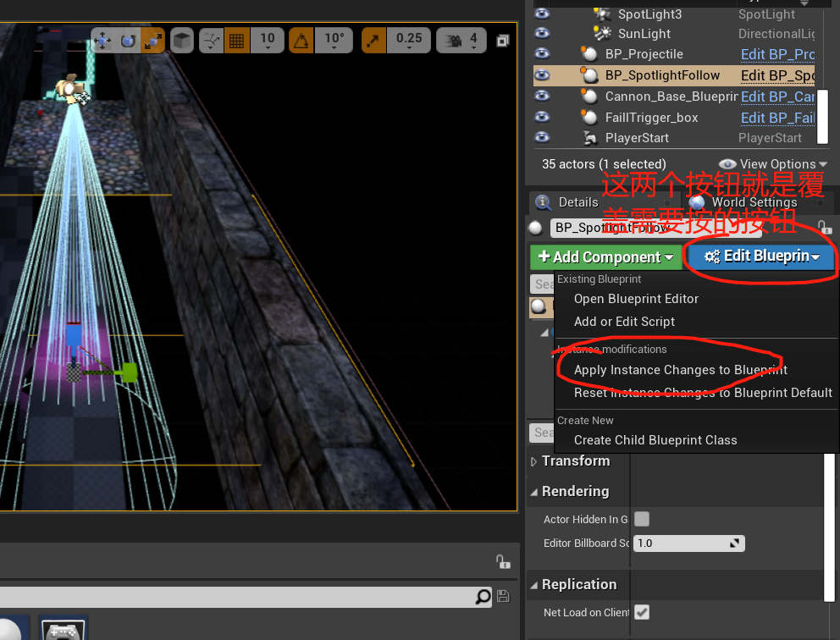Hide BP_Projectile with its eye icon
The width and height of the screenshot is (840, 640).
542,53
